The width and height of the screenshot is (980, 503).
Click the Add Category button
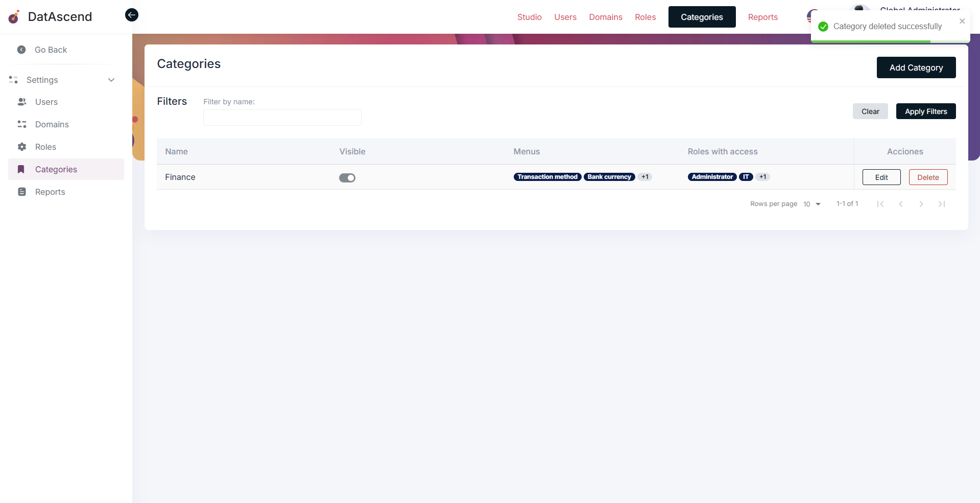point(916,67)
